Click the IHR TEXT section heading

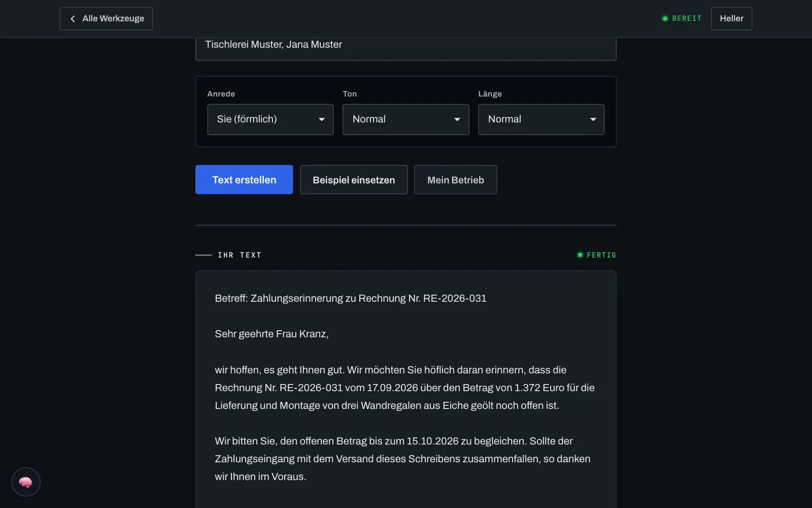click(240, 255)
